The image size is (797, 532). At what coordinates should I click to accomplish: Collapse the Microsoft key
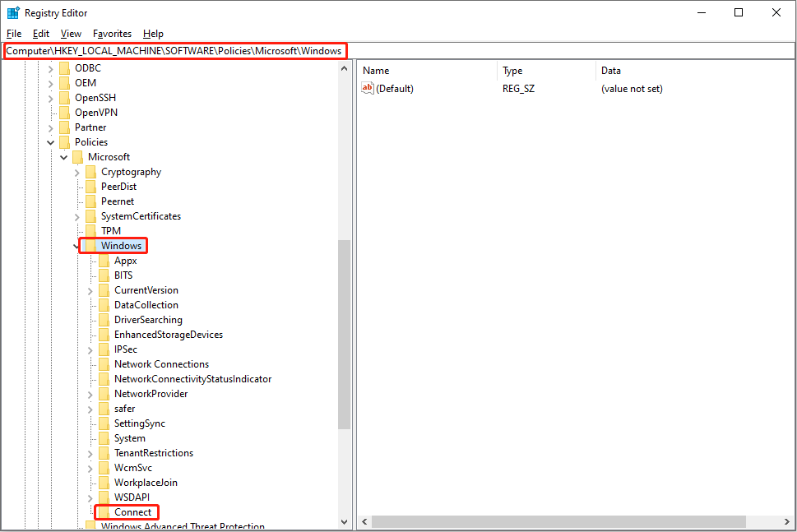(63, 158)
